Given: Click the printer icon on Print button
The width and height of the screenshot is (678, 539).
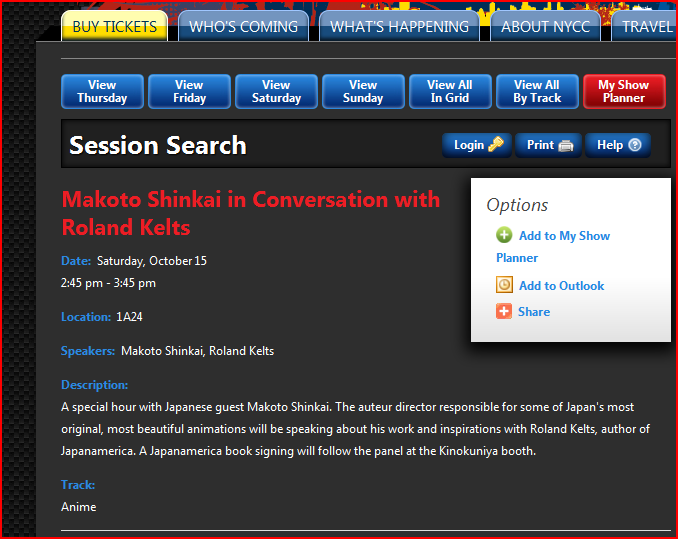Looking at the screenshot, I should [x=566, y=145].
